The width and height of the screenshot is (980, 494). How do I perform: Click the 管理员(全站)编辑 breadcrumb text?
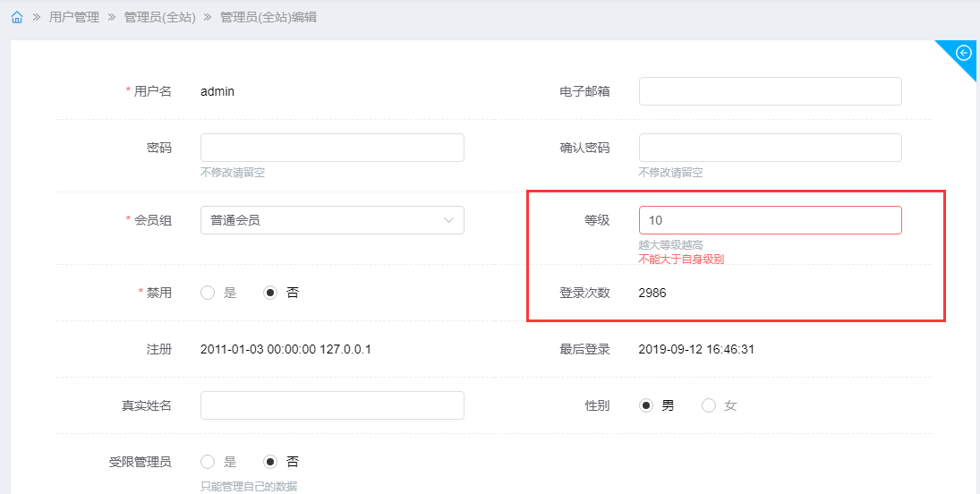click(x=268, y=17)
